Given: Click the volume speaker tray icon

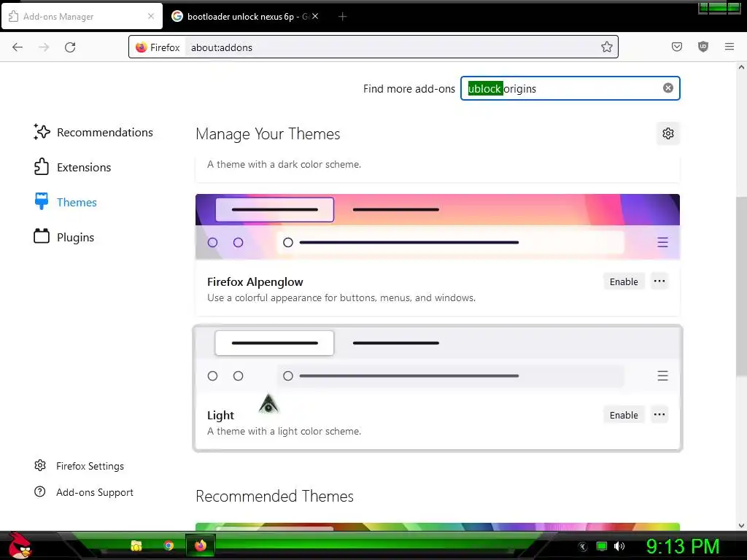Looking at the screenshot, I should (x=619, y=546).
